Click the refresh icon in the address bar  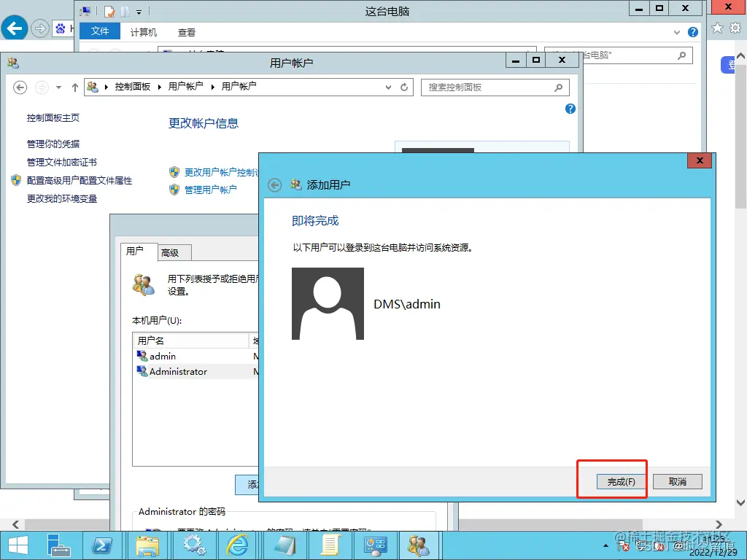pyautogui.click(x=405, y=86)
